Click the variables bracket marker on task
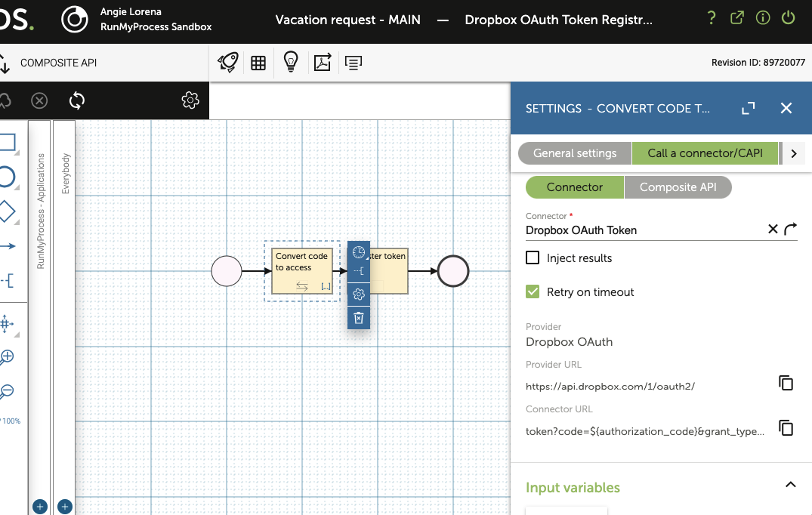 (x=326, y=286)
